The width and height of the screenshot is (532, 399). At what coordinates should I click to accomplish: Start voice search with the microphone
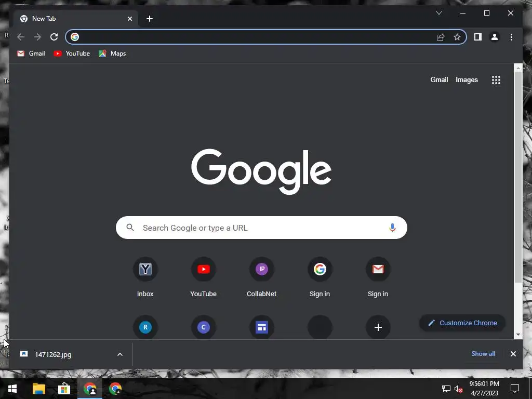[x=392, y=228]
